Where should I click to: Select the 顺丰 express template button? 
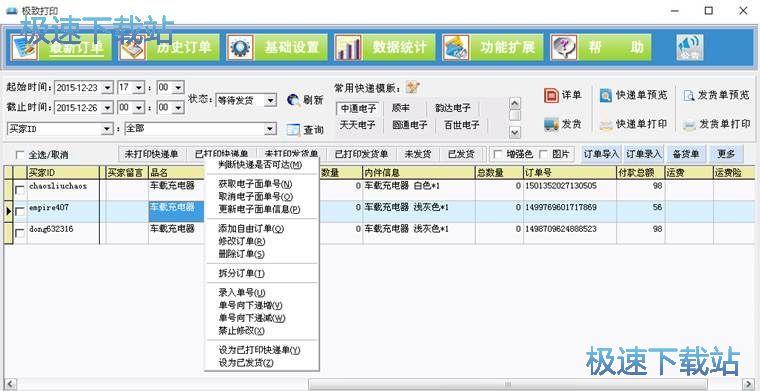tap(400, 108)
